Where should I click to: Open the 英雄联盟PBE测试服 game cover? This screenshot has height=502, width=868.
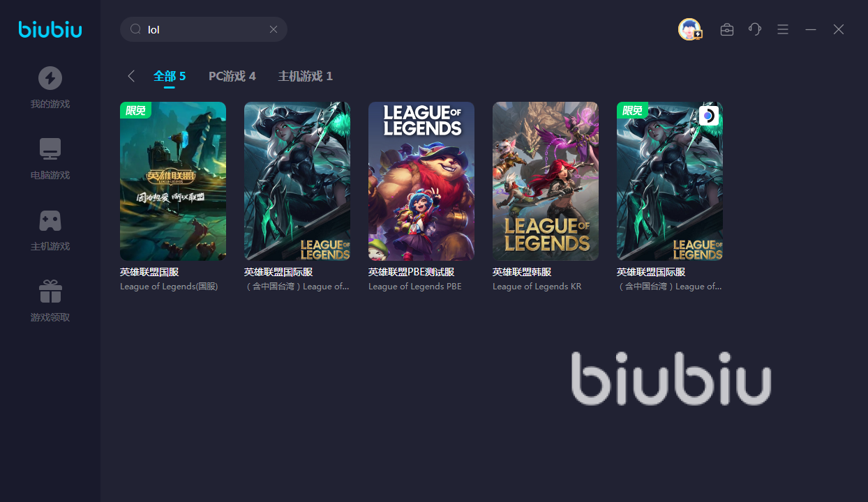tap(421, 181)
